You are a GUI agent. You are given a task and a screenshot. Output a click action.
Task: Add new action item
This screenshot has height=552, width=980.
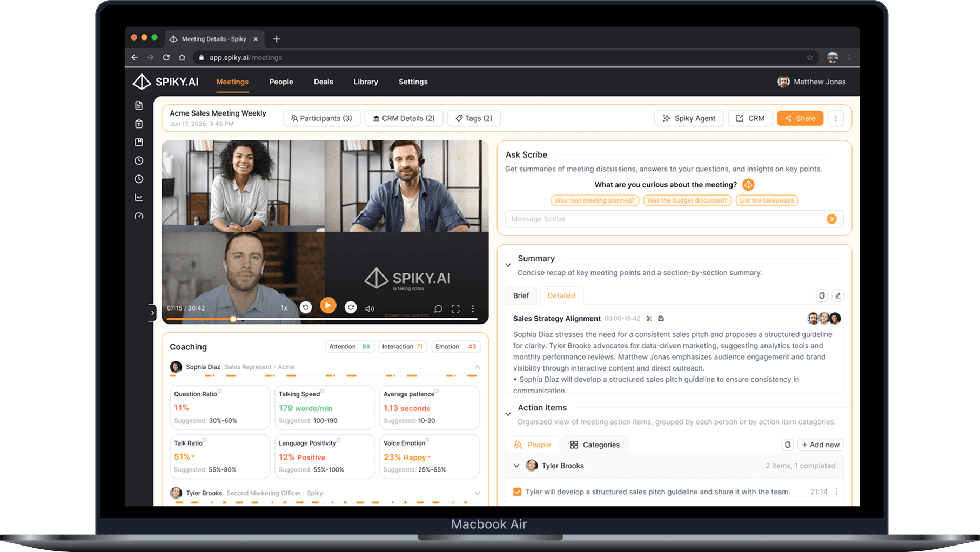(x=821, y=445)
